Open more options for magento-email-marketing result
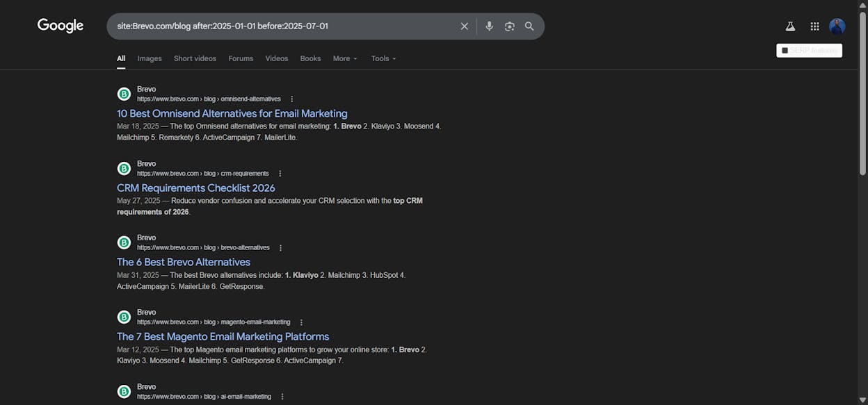 point(301,322)
